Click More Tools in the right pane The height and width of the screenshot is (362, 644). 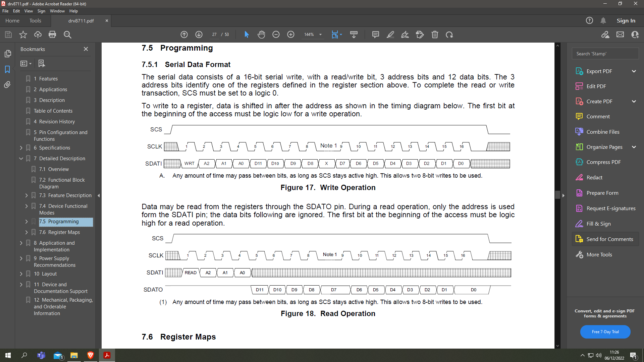coord(599,255)
